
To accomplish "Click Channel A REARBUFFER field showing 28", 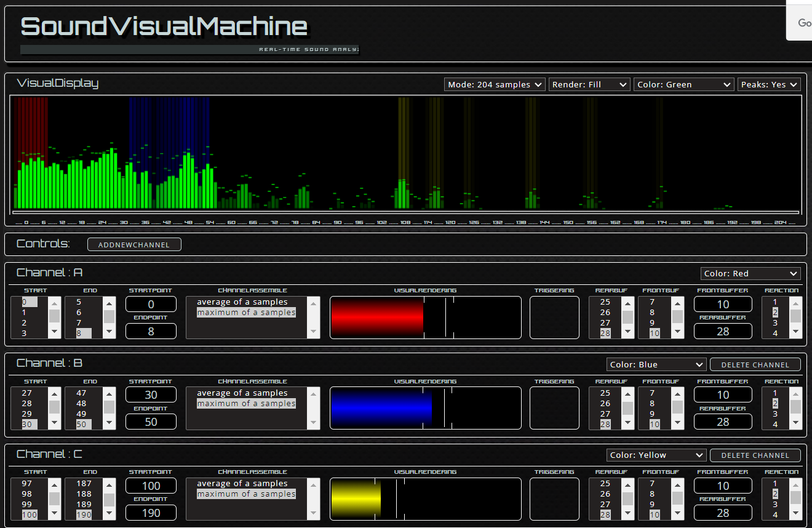I will [x=723, y=331].
